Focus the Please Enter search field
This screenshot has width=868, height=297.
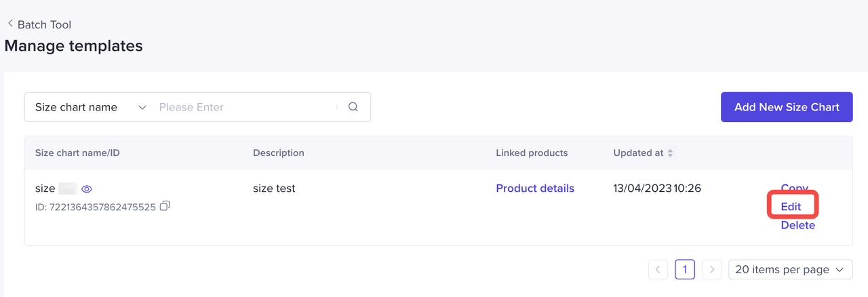click(x=244, y=107)
